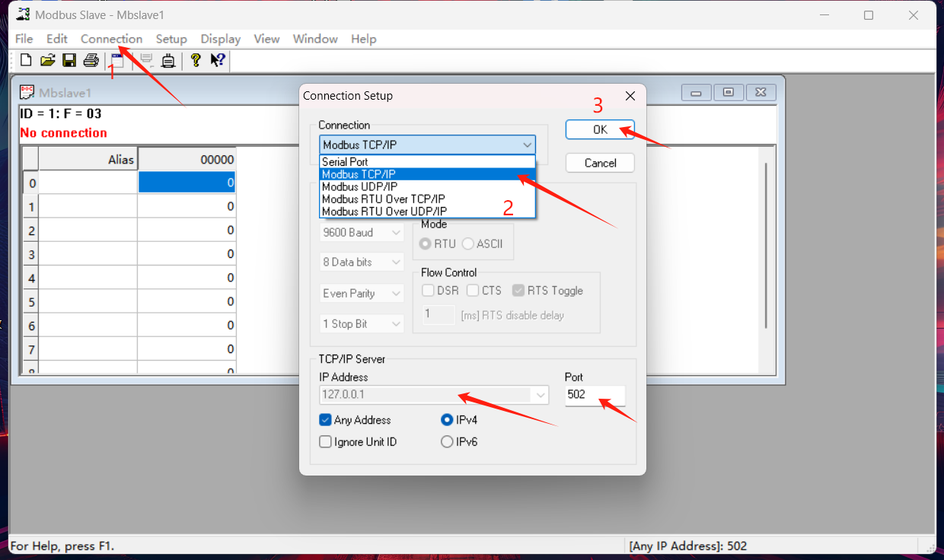Image resolution: width=944 pixels, height=560 pixels.
Task: Click the Mbslave1 document icon
Action: [x=27, y=92]
